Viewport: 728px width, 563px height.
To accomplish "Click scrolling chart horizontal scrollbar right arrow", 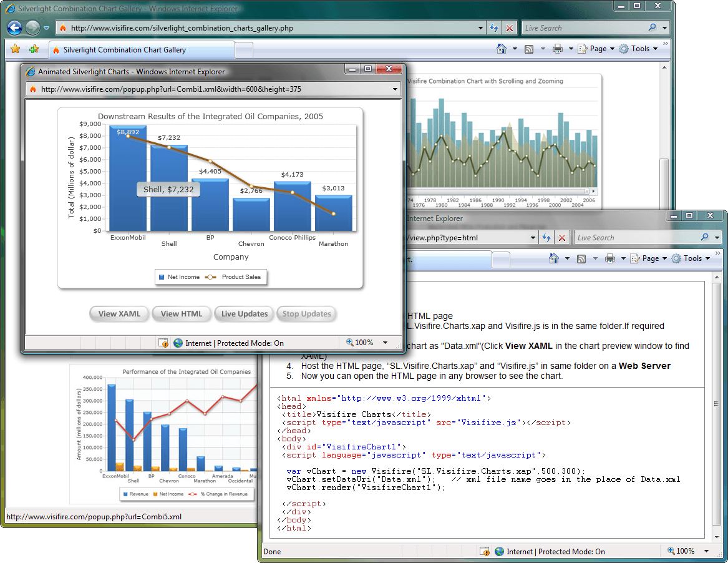I will (x=593, y=191).
